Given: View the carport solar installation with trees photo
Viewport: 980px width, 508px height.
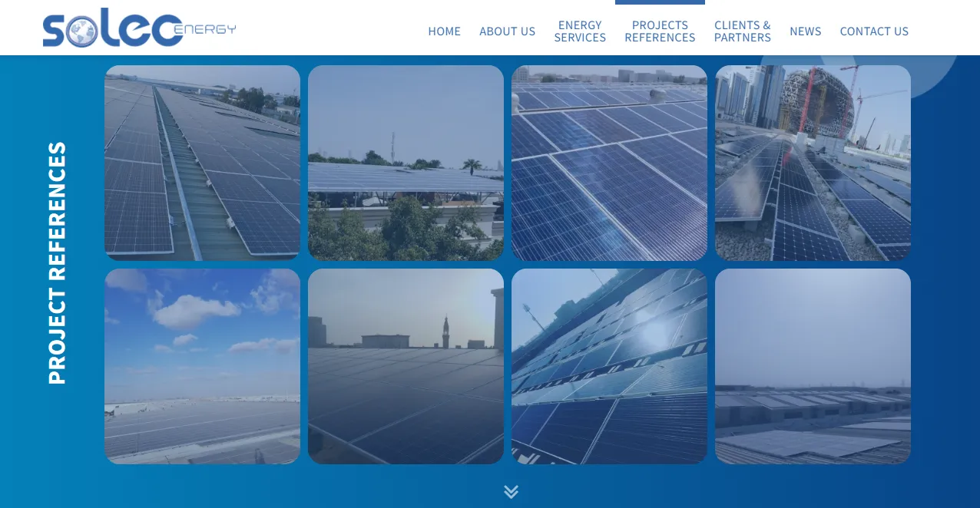Looking at the screenshot, I should 406,162.
